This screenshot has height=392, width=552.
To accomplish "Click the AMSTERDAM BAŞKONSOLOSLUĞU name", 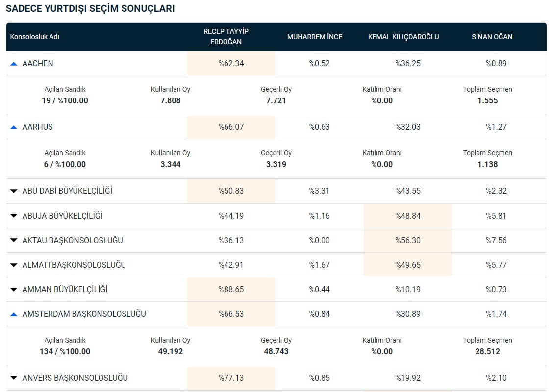I will click(x=84, y=314).
